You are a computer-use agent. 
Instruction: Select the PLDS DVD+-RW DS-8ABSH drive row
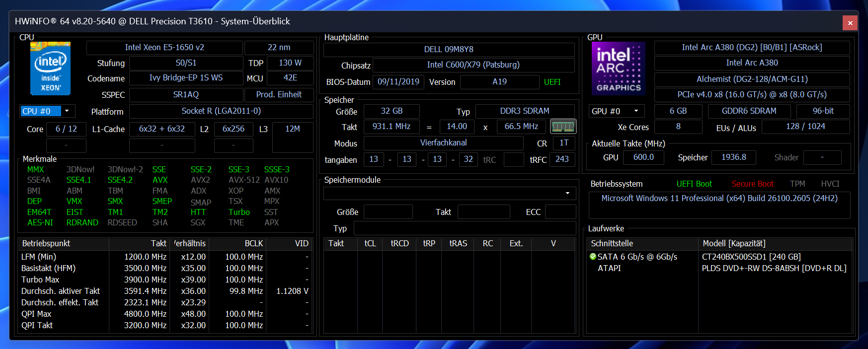[719, 269]
